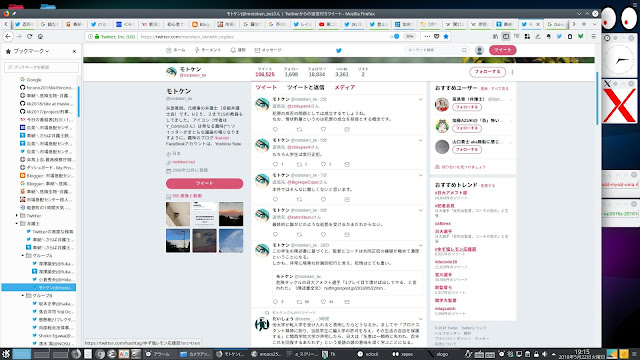Switch to the ツイートと返信 tab
Image resolution: width=640 pixels, height=360 pixels.
305,87
